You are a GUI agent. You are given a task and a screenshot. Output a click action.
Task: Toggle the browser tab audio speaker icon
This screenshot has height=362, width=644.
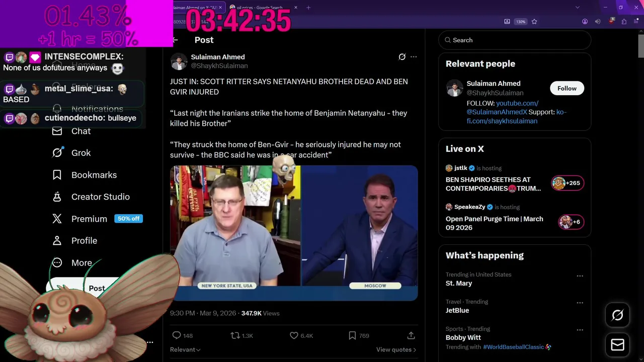(598, 22)
